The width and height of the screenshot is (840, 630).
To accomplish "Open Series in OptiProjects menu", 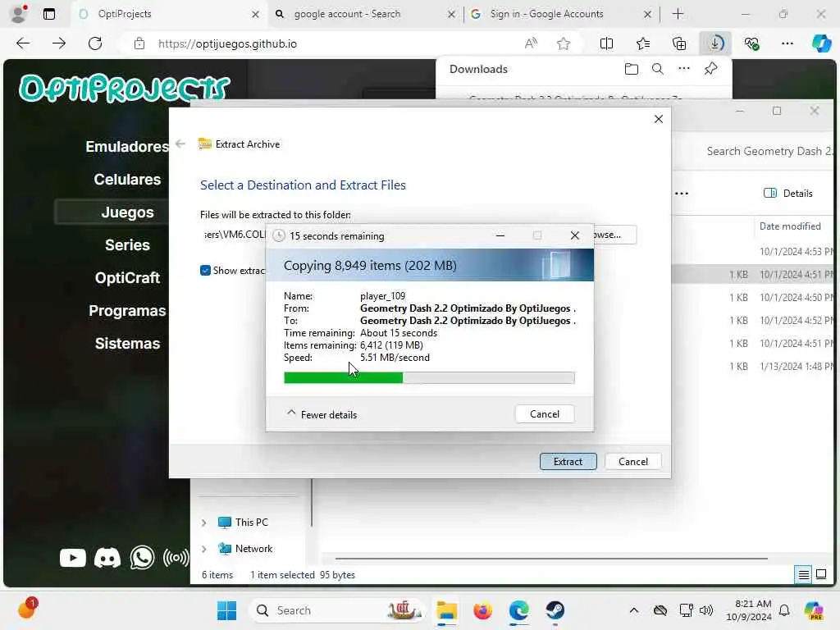I will (x=127, y=244).
